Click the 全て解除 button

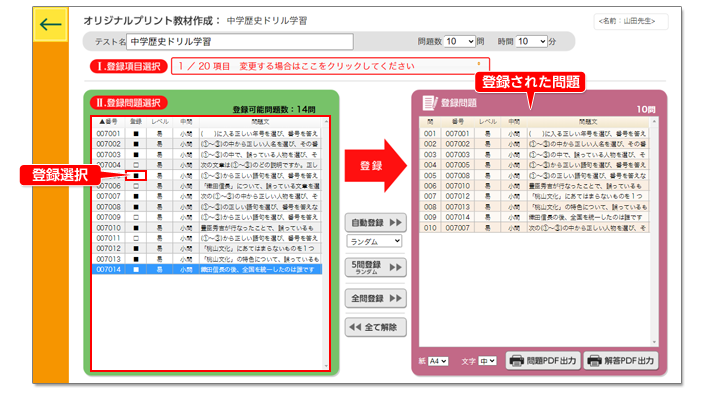376,327
